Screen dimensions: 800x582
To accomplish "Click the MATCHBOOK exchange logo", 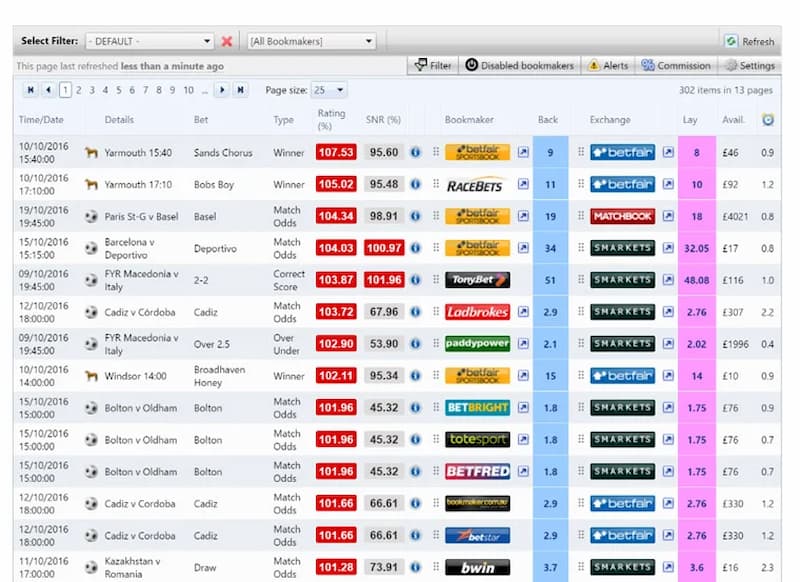I will pos(623,216).
